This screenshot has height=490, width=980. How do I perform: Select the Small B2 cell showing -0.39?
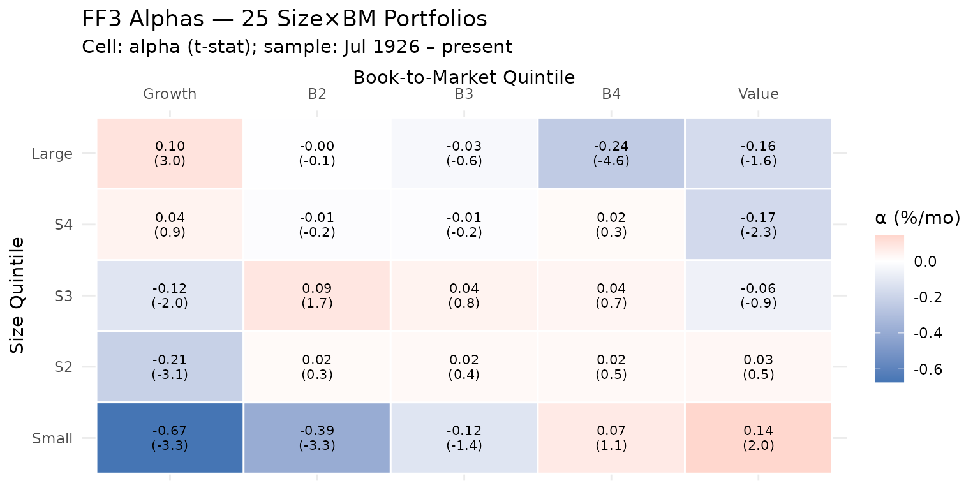(x=317, y=438)
